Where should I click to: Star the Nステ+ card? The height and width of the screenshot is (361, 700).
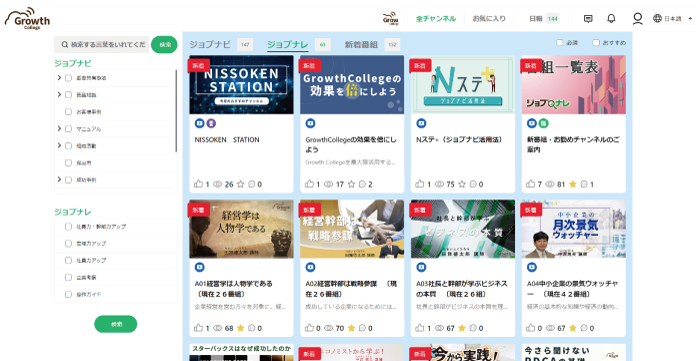tap(462, 184)
